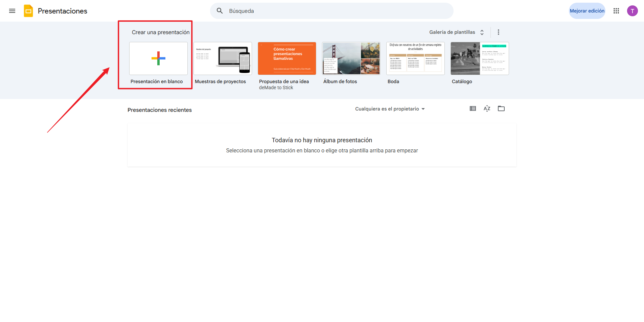Open the Google apps grid icon
644x322 pixels.
coord(616,10)
